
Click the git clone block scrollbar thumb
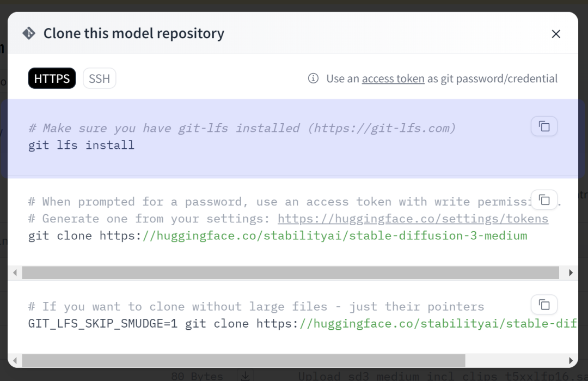pos(291,273)
